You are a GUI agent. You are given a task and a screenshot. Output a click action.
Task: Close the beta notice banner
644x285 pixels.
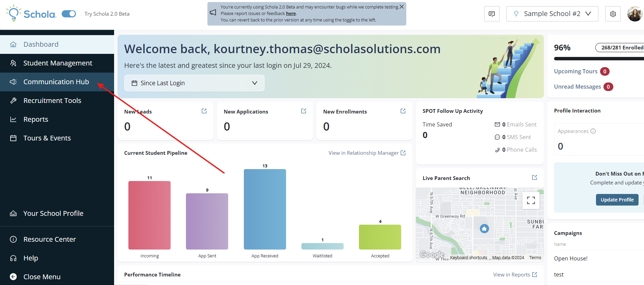click(x=402, y=6)
